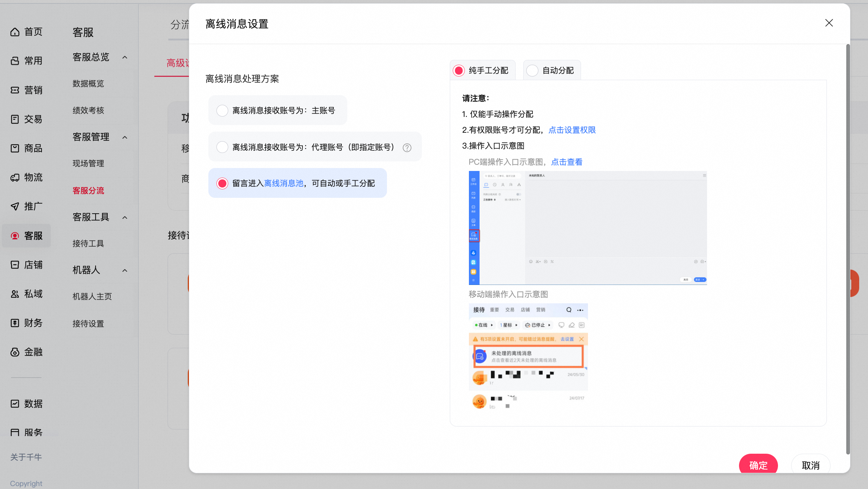Click the 客服 customer service icon
868x489 pixels.
(15, 236)
